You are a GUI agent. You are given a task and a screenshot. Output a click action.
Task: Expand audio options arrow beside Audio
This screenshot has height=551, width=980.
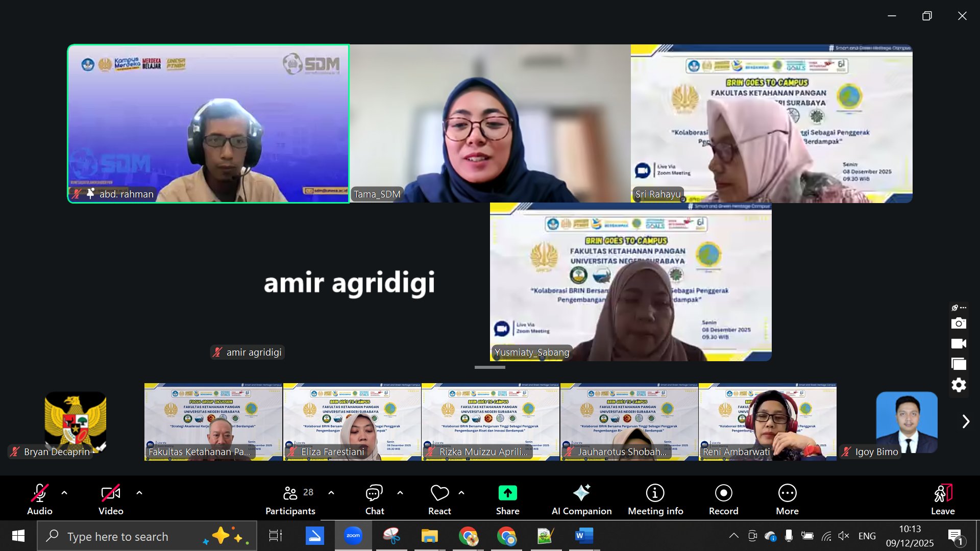click(64, 493)
